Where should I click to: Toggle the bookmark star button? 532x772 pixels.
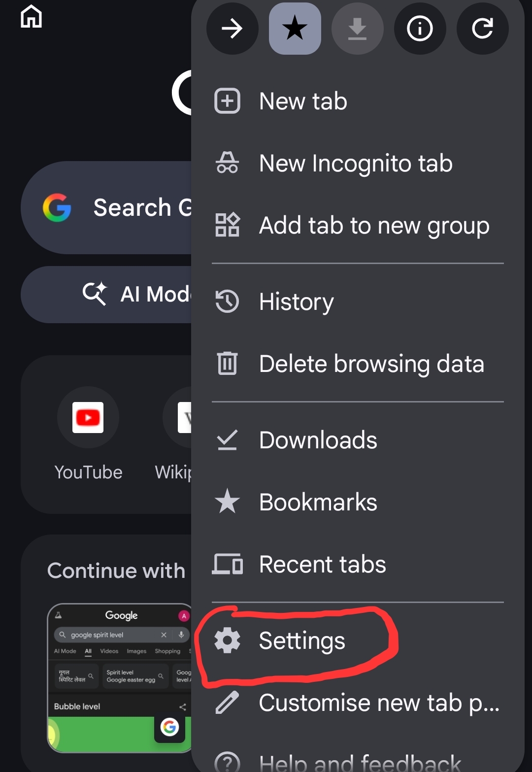[x=295, y=29]
